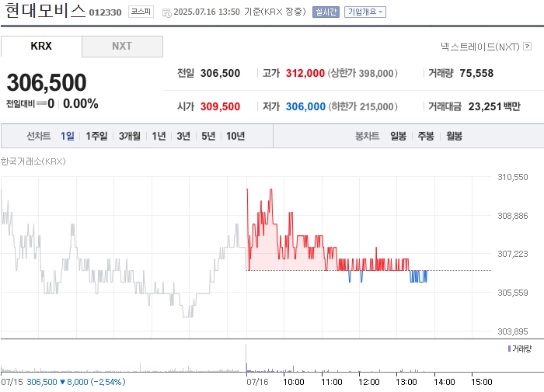Screen dimensions: 544x392
Task: Click the upper limit 상한가 398,000
Action: [363, 73]
